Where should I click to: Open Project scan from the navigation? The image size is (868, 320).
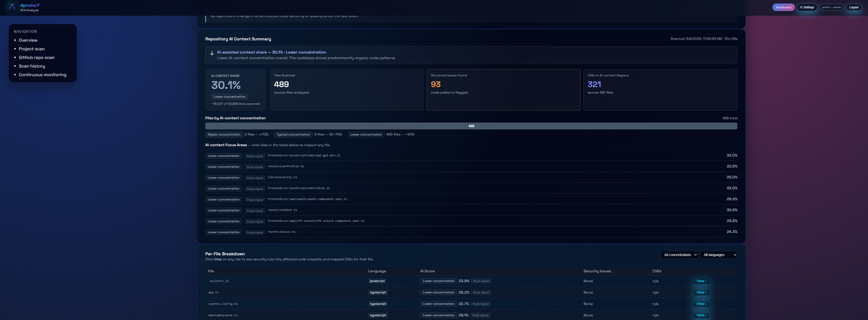pyautogui.click(x=32, y=49)
